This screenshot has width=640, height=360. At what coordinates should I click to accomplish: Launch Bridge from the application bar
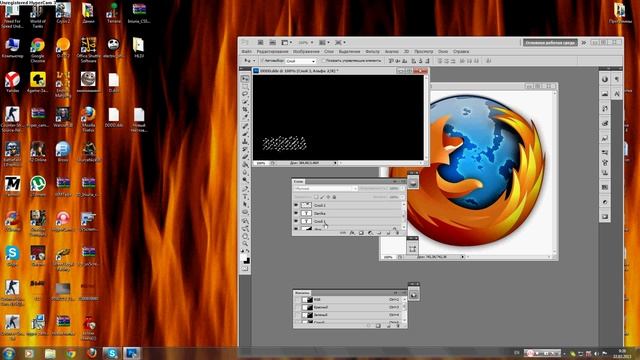click(x=260, y=42)
